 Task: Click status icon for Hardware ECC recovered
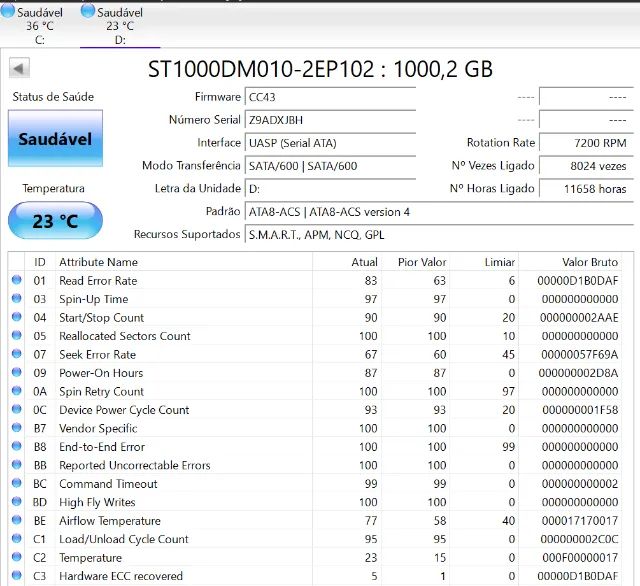point(17,575)
